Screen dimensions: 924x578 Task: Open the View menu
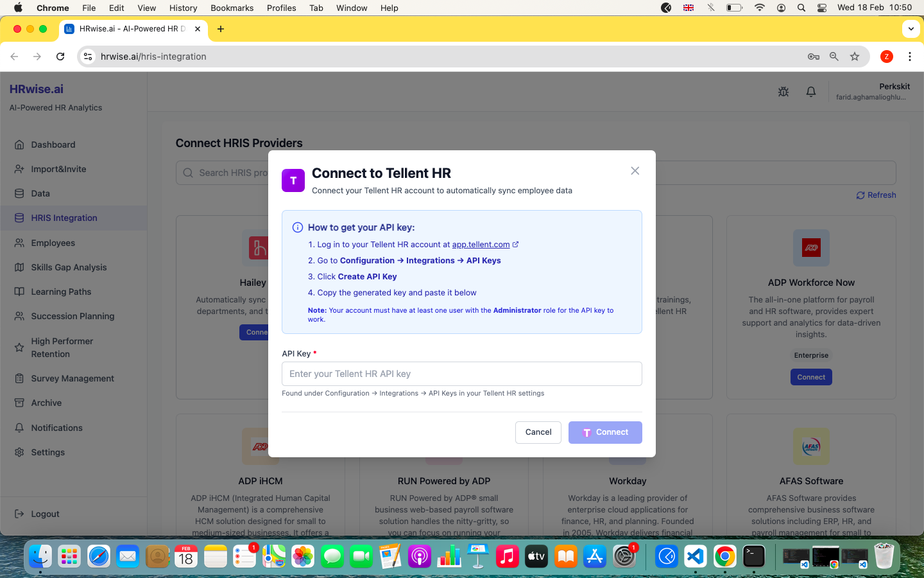pos(147,8)
